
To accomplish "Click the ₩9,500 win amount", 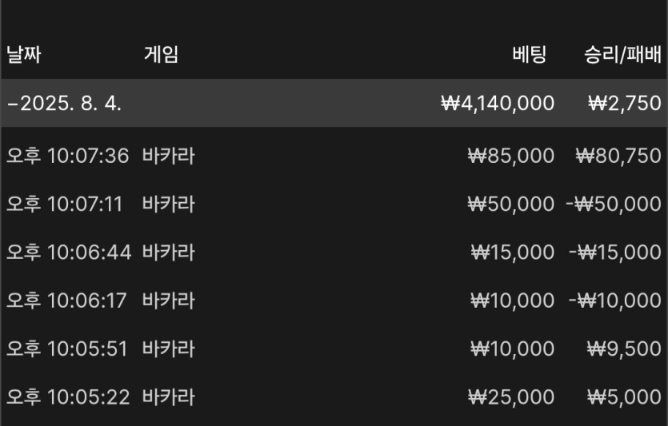I will pos(624,349).
